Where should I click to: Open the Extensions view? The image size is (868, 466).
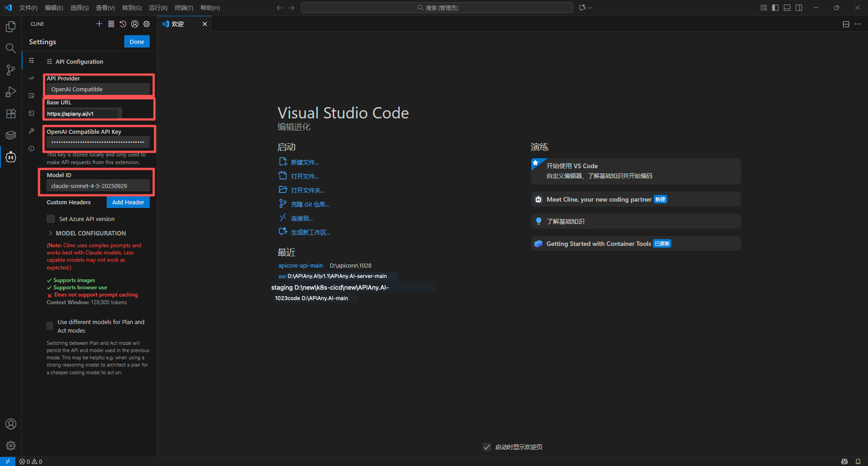(x=10, y=113)
